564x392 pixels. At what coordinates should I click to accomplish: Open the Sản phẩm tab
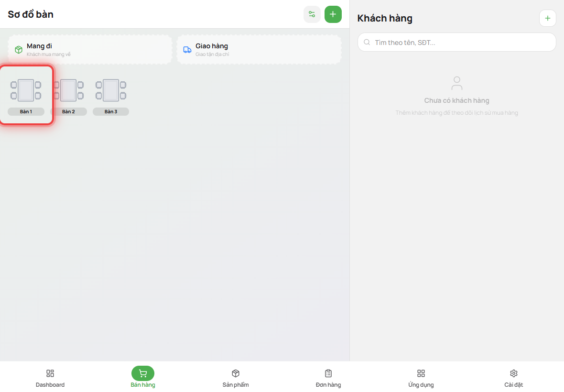pyautogui.click(x=236, y=378)
